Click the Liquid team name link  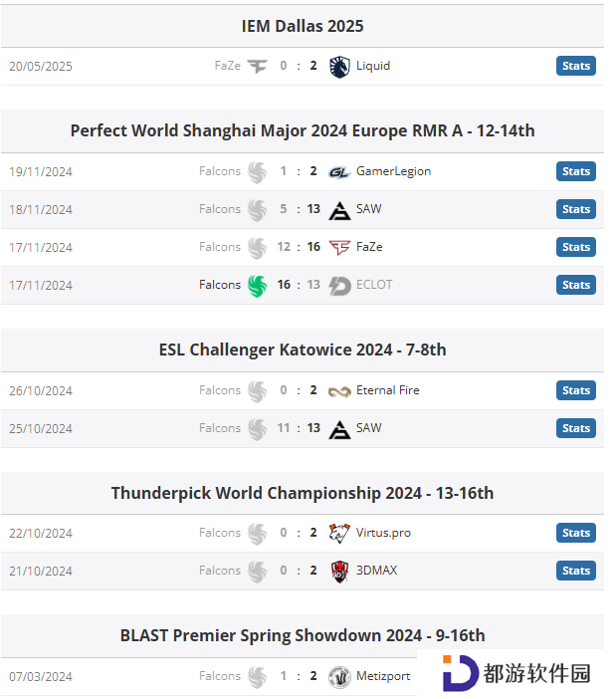click(373, 66)
